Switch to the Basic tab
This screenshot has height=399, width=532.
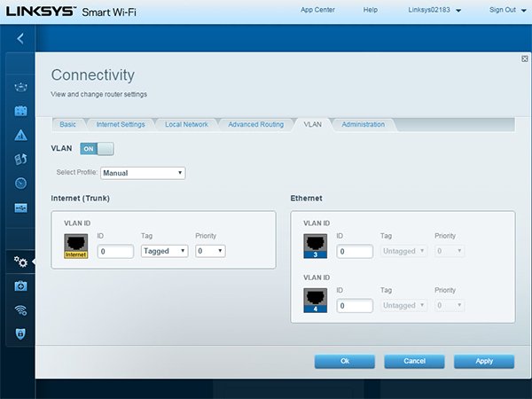tap(68, 124)
